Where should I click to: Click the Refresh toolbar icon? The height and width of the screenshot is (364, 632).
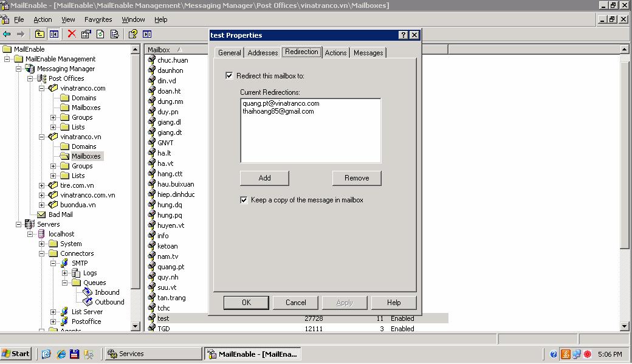100,34
